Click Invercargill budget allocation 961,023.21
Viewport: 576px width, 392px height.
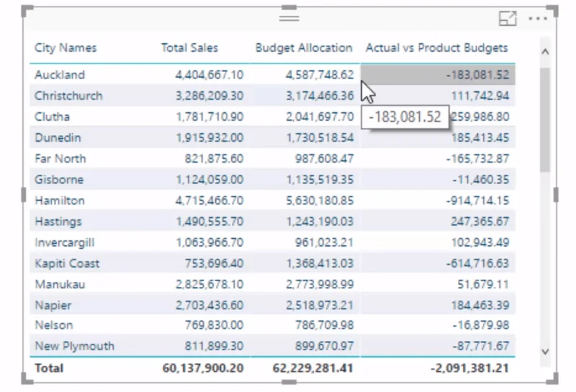click(x=325, y=242)
